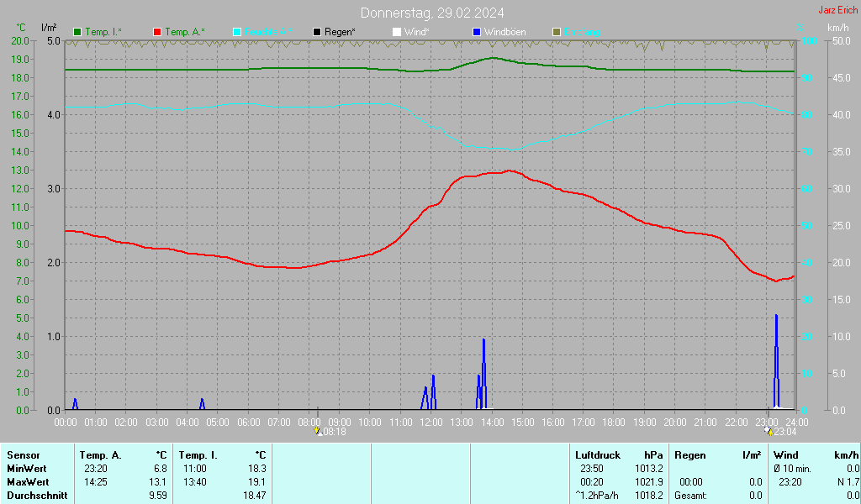Click the l/m² axis unit label
This screenshot has height=504, width=861.
point(49,28)
